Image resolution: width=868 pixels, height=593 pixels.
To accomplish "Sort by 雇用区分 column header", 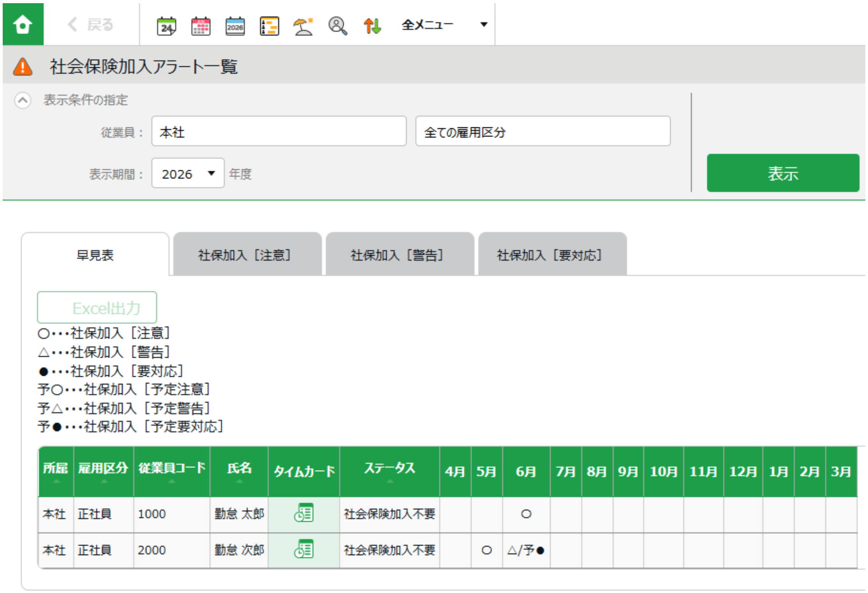I will (103, 472).
